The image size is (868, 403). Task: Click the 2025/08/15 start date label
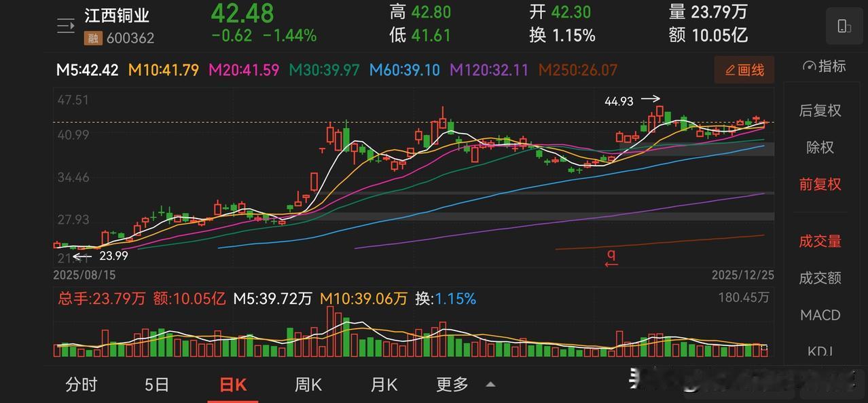tap(84, 275)
